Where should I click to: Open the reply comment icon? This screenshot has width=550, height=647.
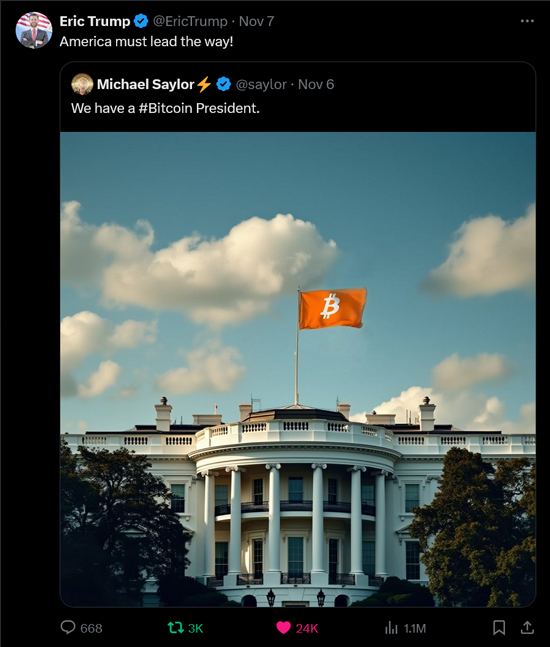68,627
